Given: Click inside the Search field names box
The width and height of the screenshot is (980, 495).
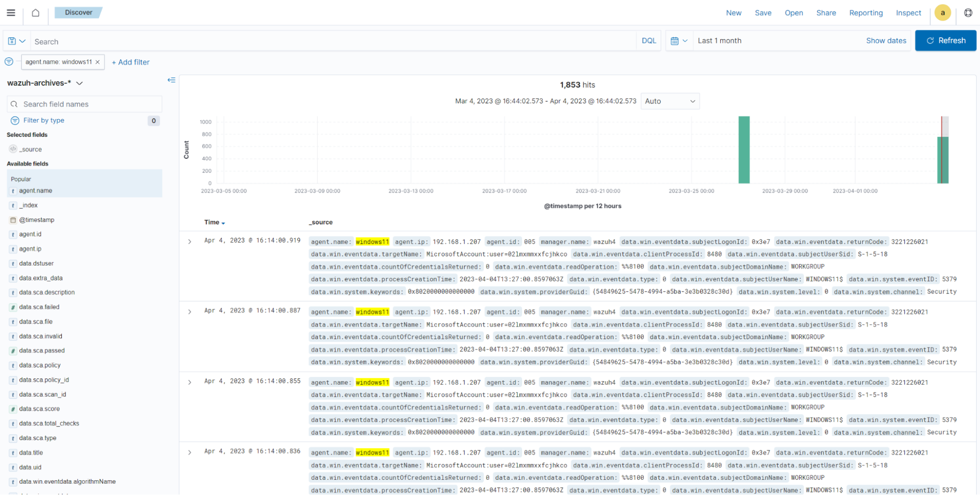Looking at the screenshot, I should point(83,104).
